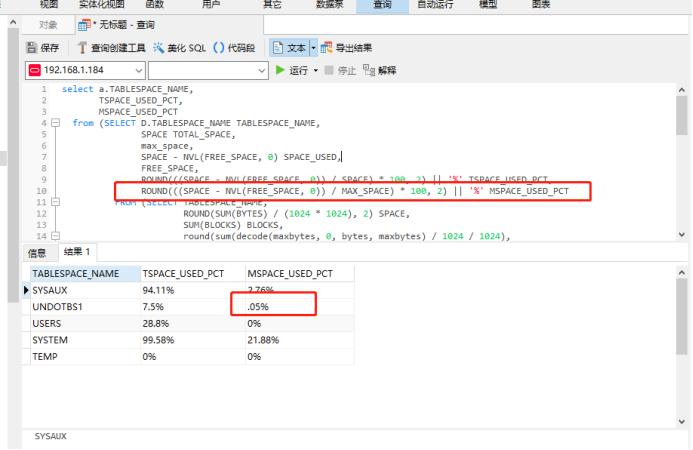Screen dimensions: 693x450
Task: Click the blank query tab bar field
Action: 476,25
